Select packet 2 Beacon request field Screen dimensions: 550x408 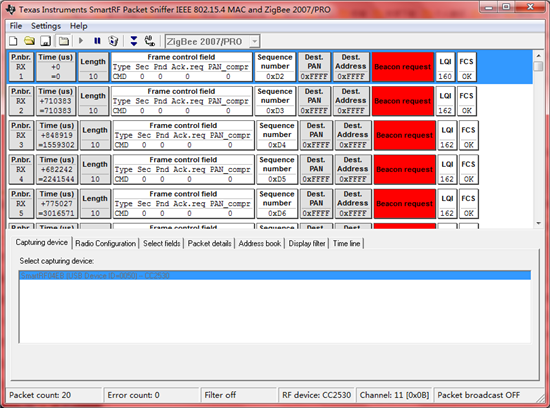pos(403,101)
